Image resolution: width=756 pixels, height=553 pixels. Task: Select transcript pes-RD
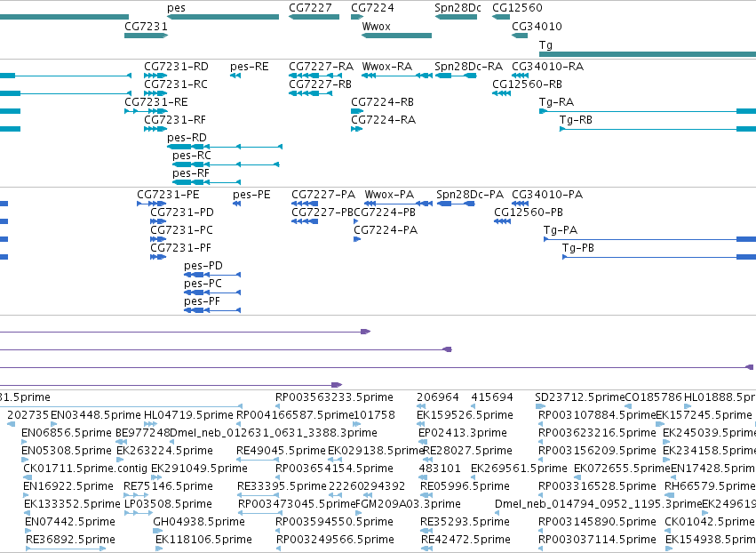tap(187, 138)
